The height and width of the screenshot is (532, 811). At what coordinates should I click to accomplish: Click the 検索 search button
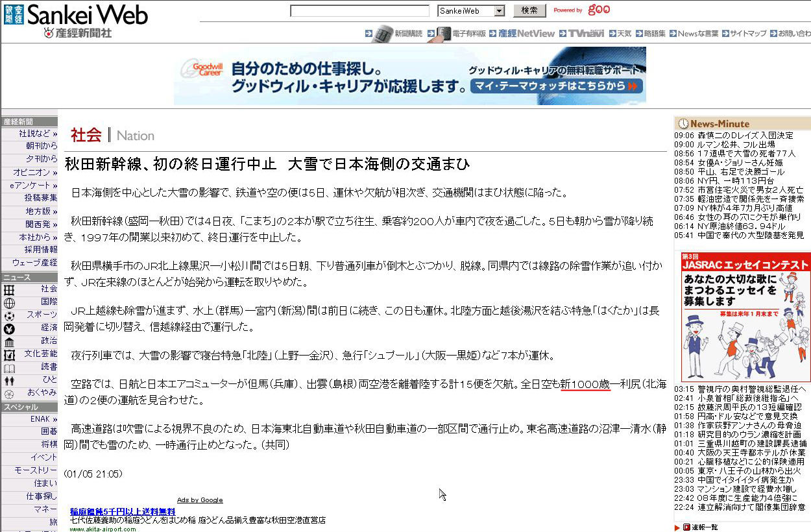(529, 11)
